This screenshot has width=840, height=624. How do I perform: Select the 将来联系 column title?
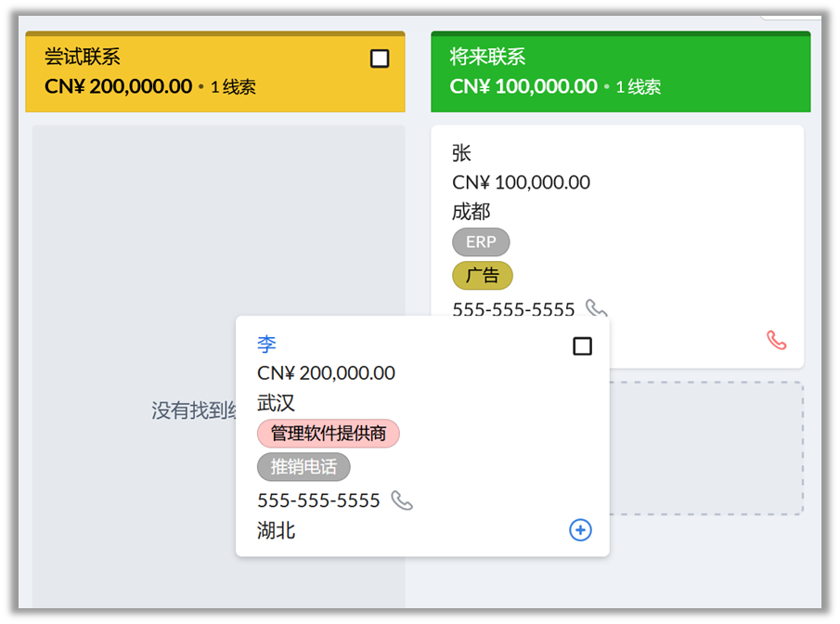(488, 57)
